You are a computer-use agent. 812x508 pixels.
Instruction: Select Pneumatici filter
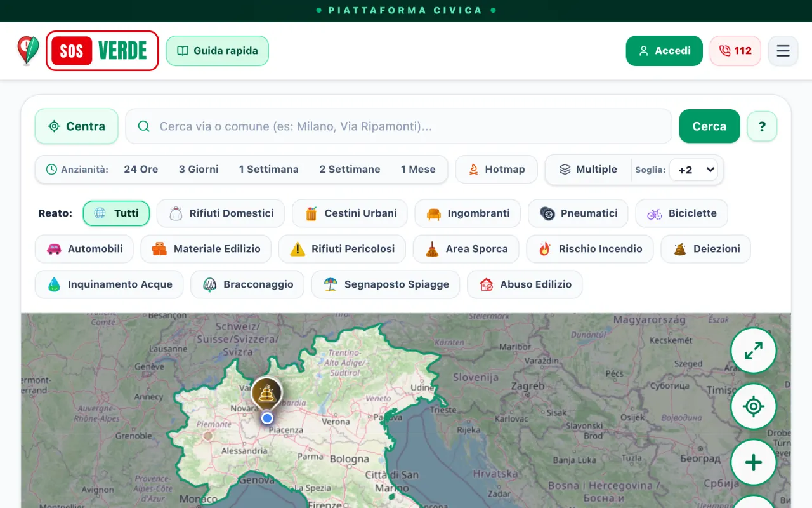pyautogui.click(x=578, y=213)
